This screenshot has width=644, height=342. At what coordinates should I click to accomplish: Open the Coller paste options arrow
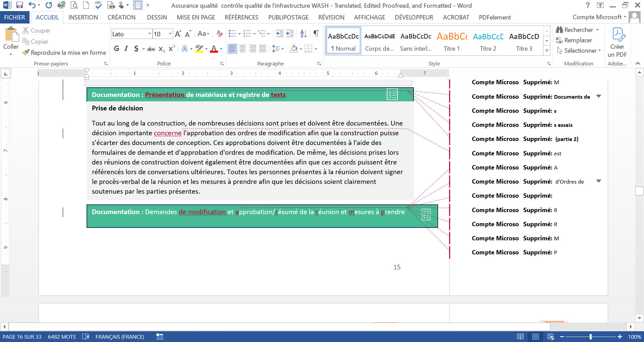[11, 54]
